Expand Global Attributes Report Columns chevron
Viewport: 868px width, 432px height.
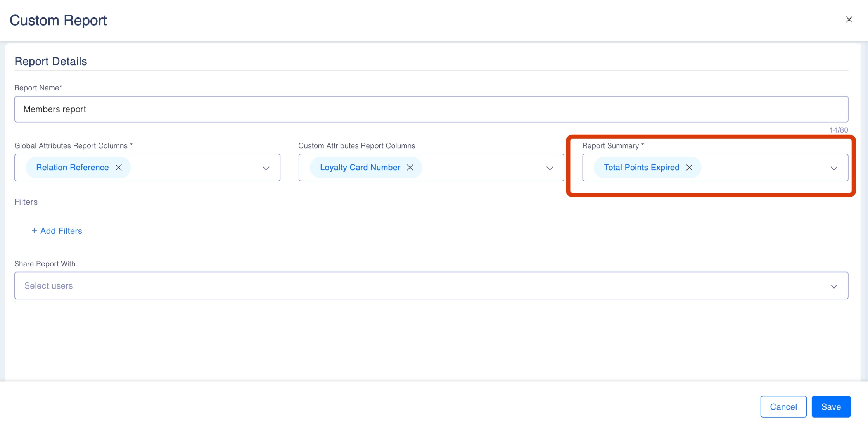pyautogui.click(x=266, y=168)
